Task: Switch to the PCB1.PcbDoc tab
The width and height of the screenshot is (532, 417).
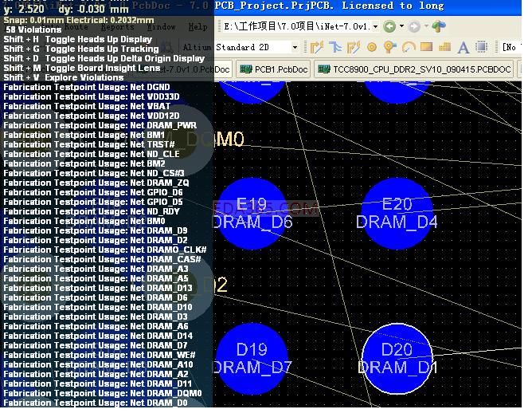Action: (273, 69)
